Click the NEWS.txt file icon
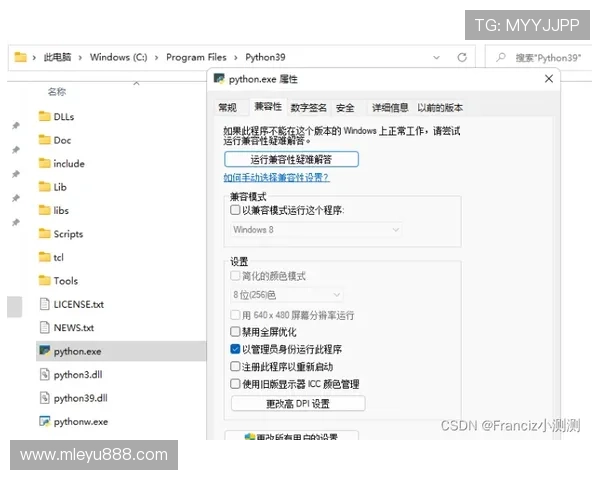This screenshot has width=600, height=480. coord(45,327)
